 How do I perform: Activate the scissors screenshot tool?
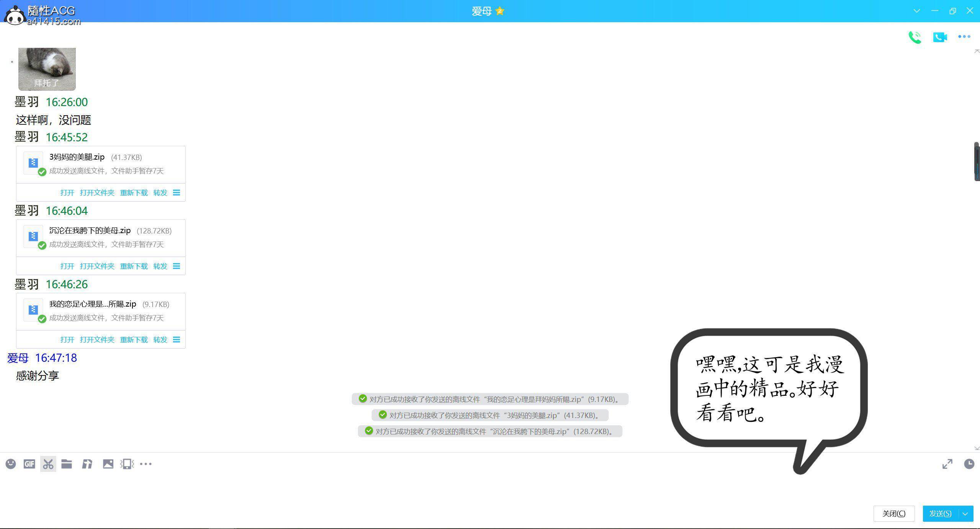pos(48,464)
